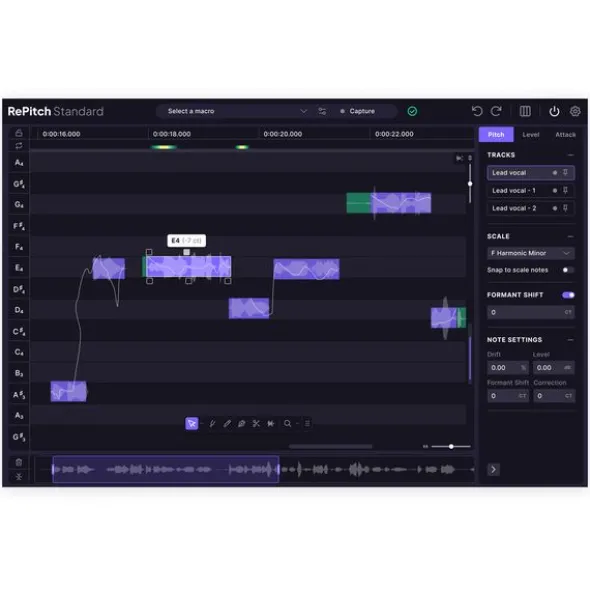Click the horizontal scrollbar

coord(330,446)
